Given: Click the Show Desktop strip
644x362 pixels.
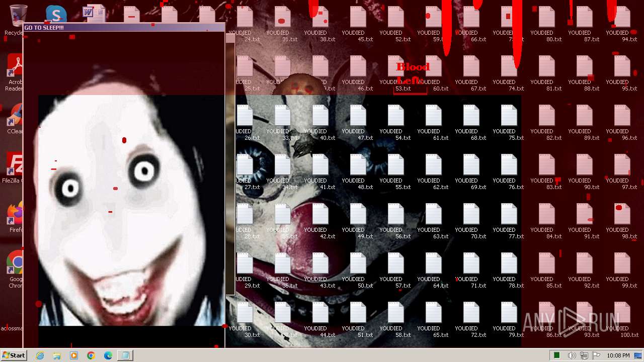Looking at the screenshot, I should tap(638, 355).
